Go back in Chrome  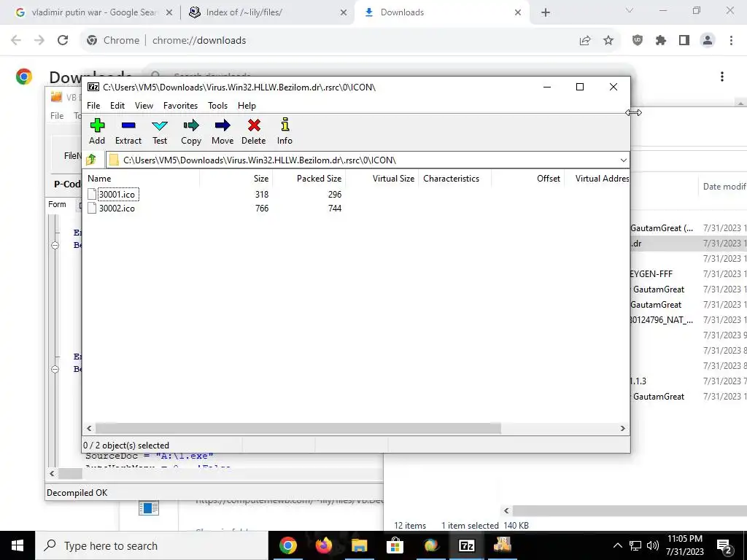pos(16,41)
